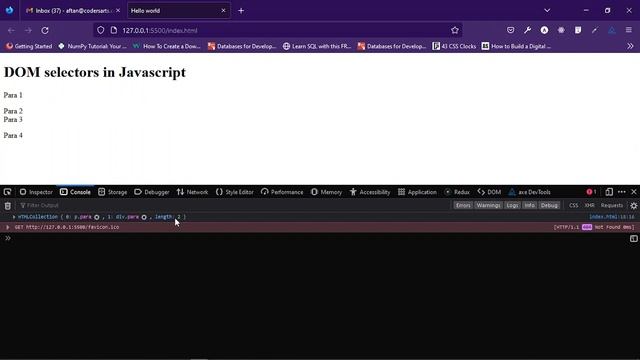Clear the console output with trash icon
The width and height of the screenshot is (640, 360).
pyautogui.click(x=8, y=206)
